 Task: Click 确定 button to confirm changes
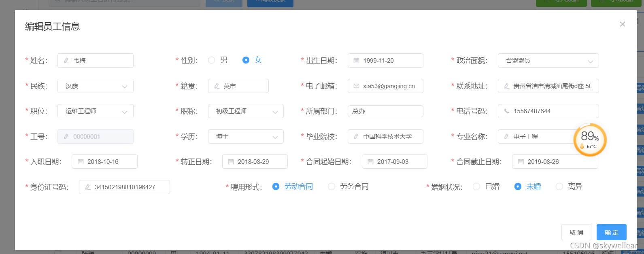coord(612,233)
